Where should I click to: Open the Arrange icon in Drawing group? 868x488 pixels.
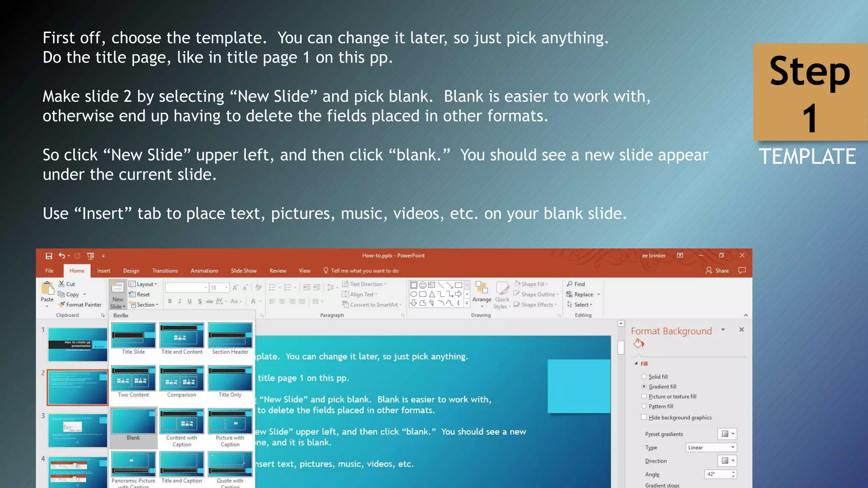[481, 288]
